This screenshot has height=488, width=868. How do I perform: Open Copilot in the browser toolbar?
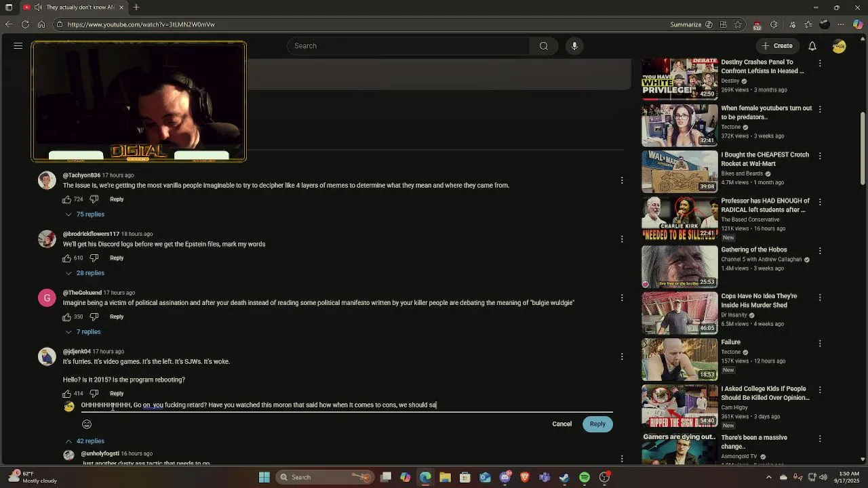point(858,24)
